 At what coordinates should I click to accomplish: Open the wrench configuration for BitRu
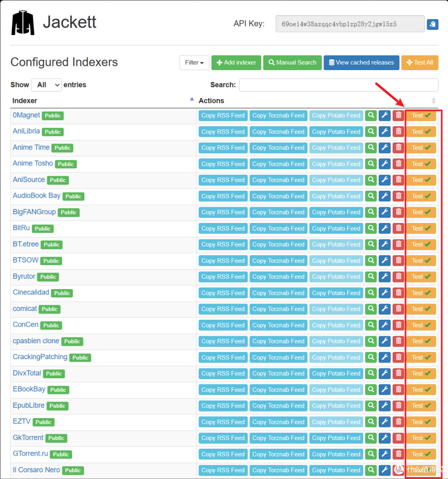click(385, 228)
